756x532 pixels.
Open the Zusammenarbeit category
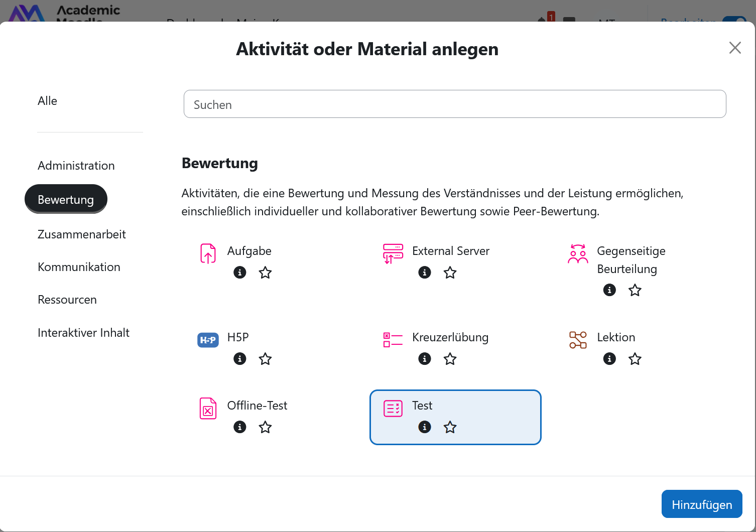tap(81, 234)
